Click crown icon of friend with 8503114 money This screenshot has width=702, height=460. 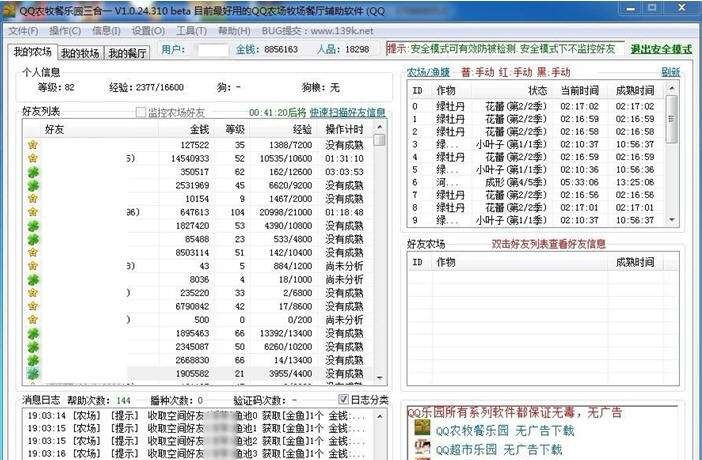33,252
